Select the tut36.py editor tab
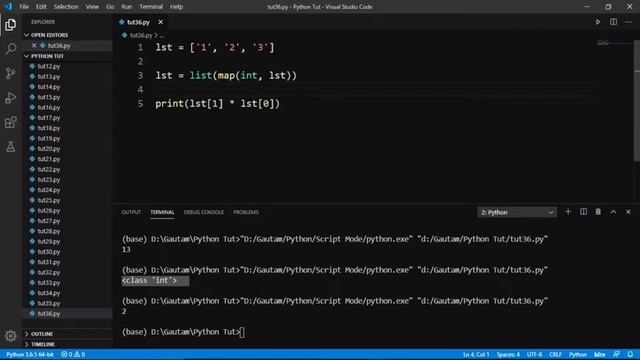The image size is (640, 360). click(138, 22)
